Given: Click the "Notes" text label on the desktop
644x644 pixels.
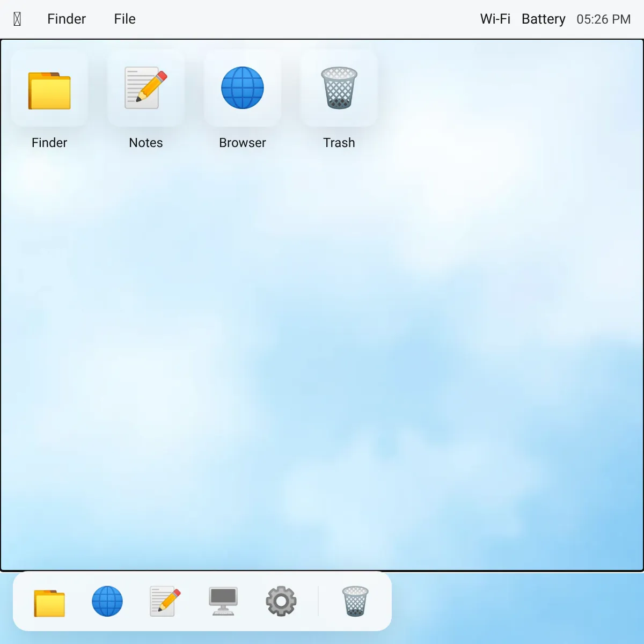Looking at the screenshot, I should pos(146,143).
